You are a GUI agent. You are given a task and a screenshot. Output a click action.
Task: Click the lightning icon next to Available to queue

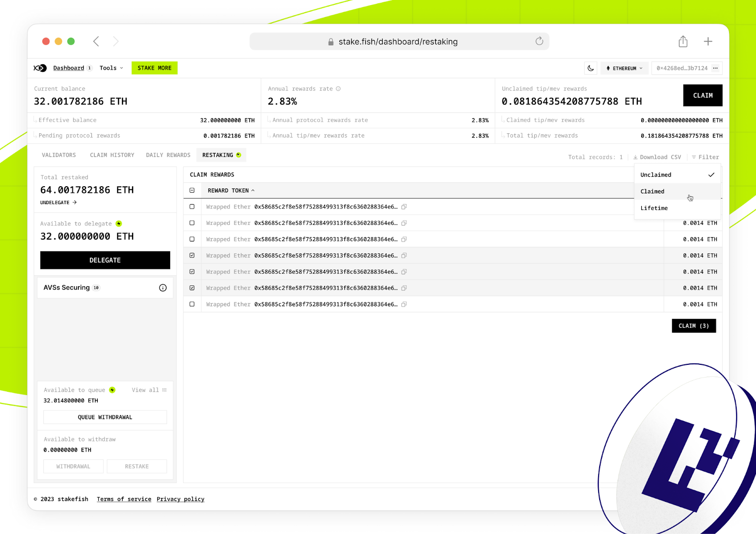112,390
